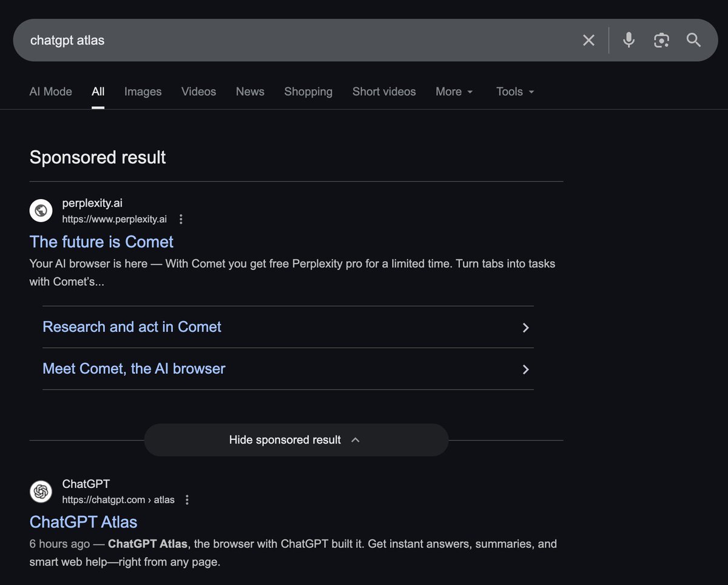728x585 pixels.
Task: Open the Shopping tab
Action: click(x=308, y=92)
